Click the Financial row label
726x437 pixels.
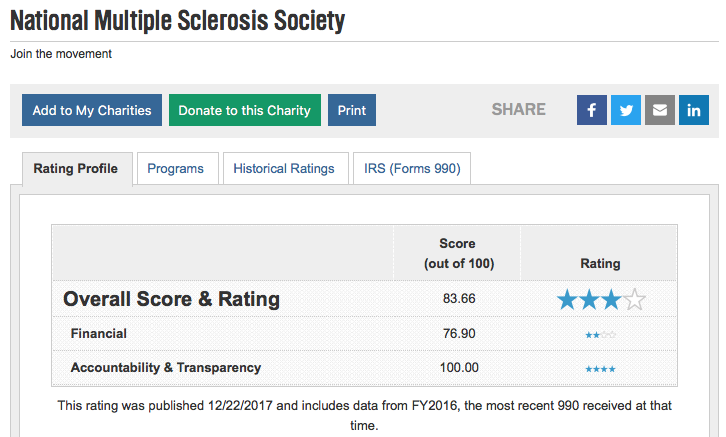point(99,333)
